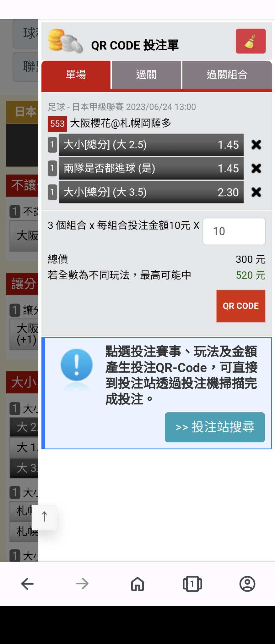Go back with the browser back arrow
This screenshot has width=275, height=644.
click(x=28, y=584)
